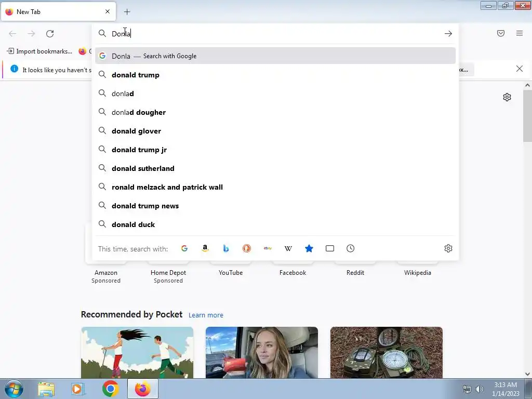Click the forward navigation arrow

(x=31, y=34)
